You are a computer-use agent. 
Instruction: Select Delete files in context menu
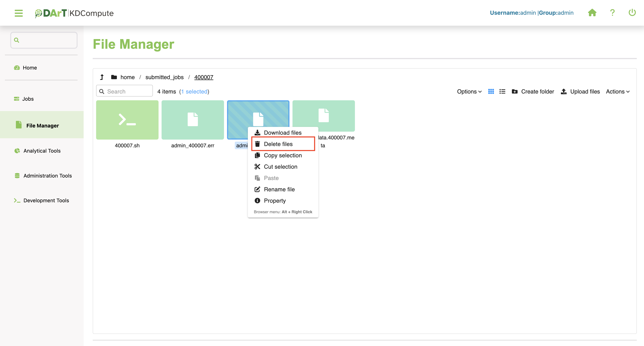pos(278,144)
